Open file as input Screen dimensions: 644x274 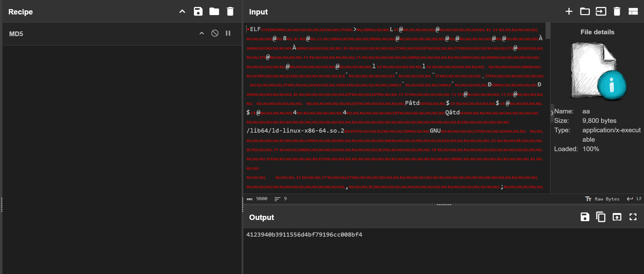601,12
